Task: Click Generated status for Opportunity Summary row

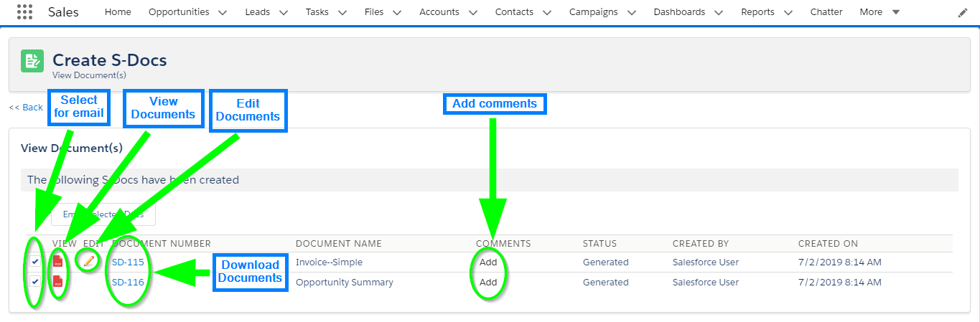Action: (605, 282)
